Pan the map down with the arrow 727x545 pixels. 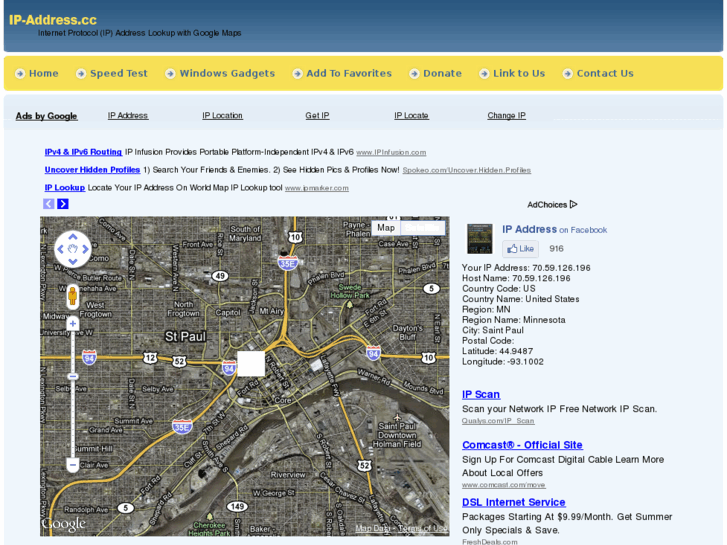(x=73, y=262)
